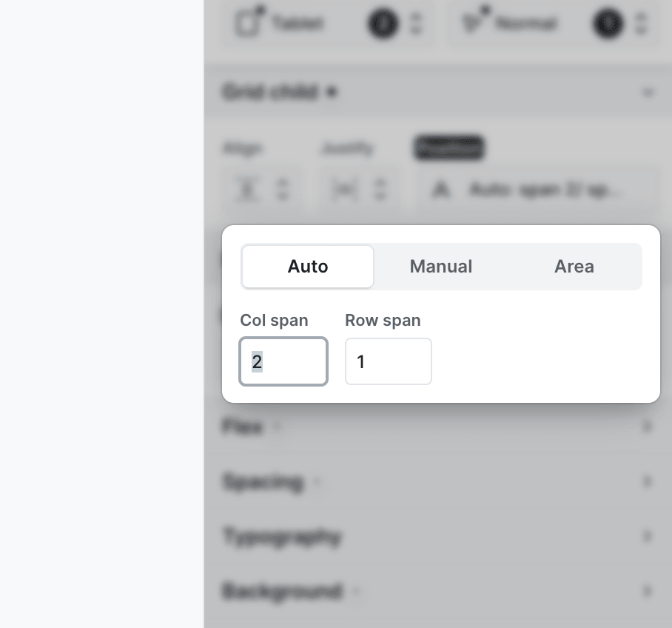
Task: Expand the Background section arrow
Action: 648,591
